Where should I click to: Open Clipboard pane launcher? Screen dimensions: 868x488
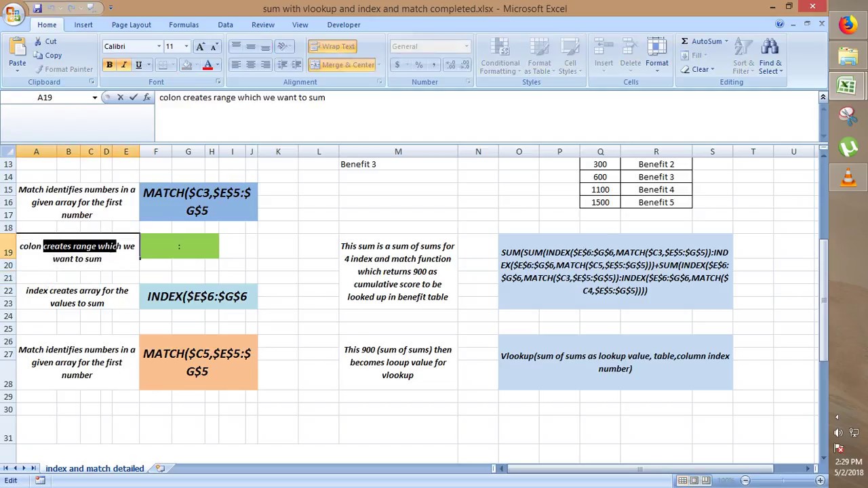tap(92, 82)
